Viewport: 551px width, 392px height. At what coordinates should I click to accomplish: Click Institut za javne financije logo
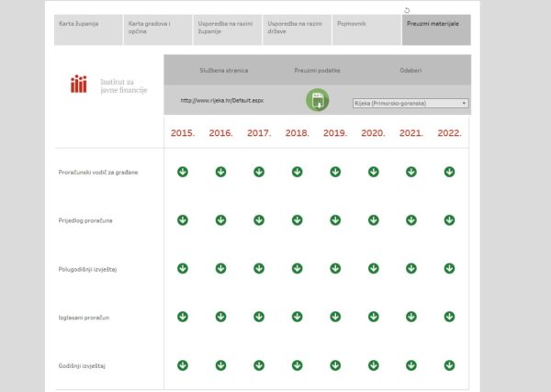[x=108, y=85]
